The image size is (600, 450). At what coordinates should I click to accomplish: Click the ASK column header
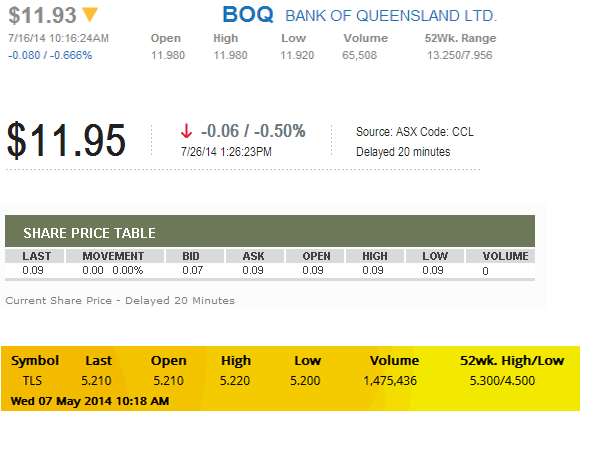tap(253, 256)
